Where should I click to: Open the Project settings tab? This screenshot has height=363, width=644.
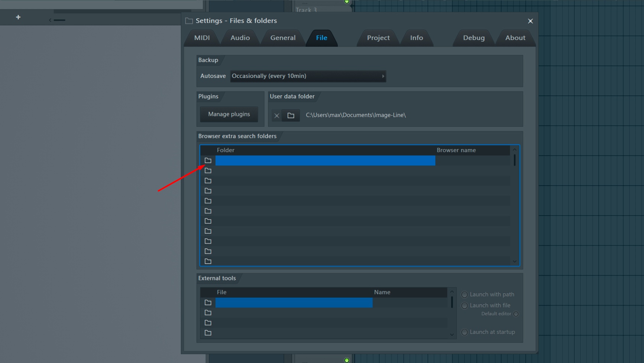(378, 38)
